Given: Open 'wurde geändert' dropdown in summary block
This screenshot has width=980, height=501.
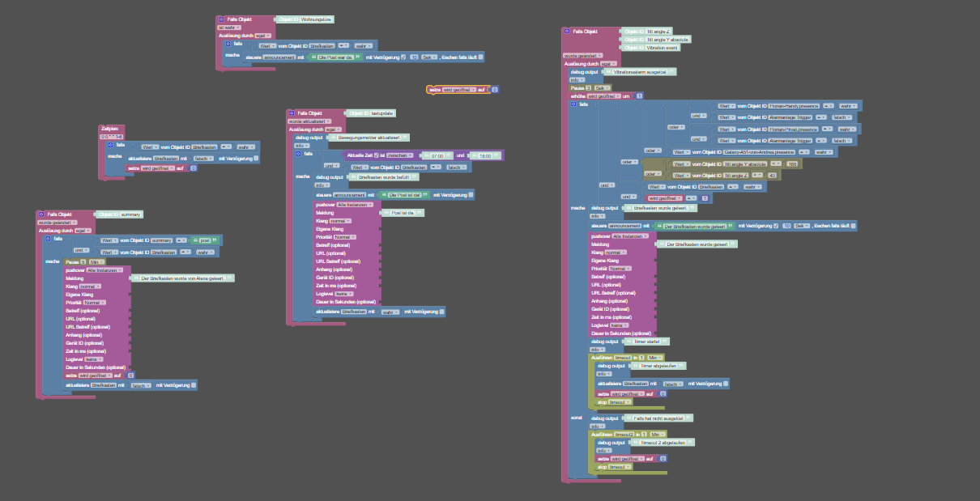Looking at the screenshot, I should coord(58,222).
